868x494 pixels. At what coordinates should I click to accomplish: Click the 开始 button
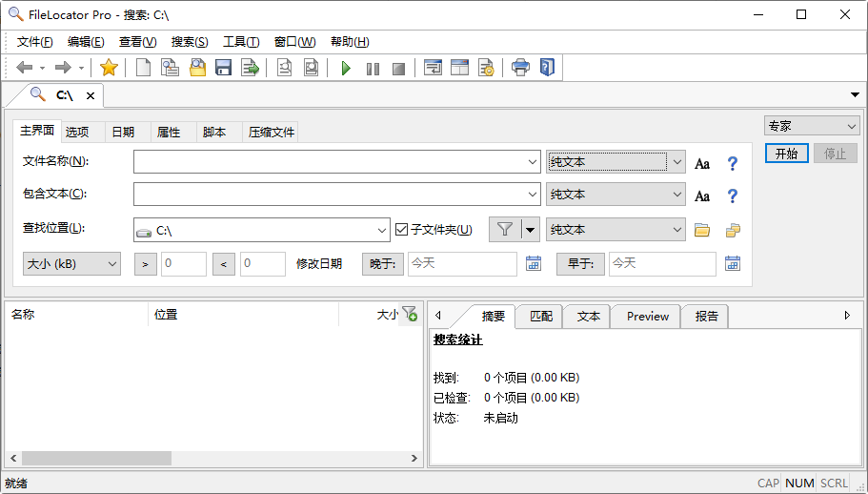[x=787, y=154]
